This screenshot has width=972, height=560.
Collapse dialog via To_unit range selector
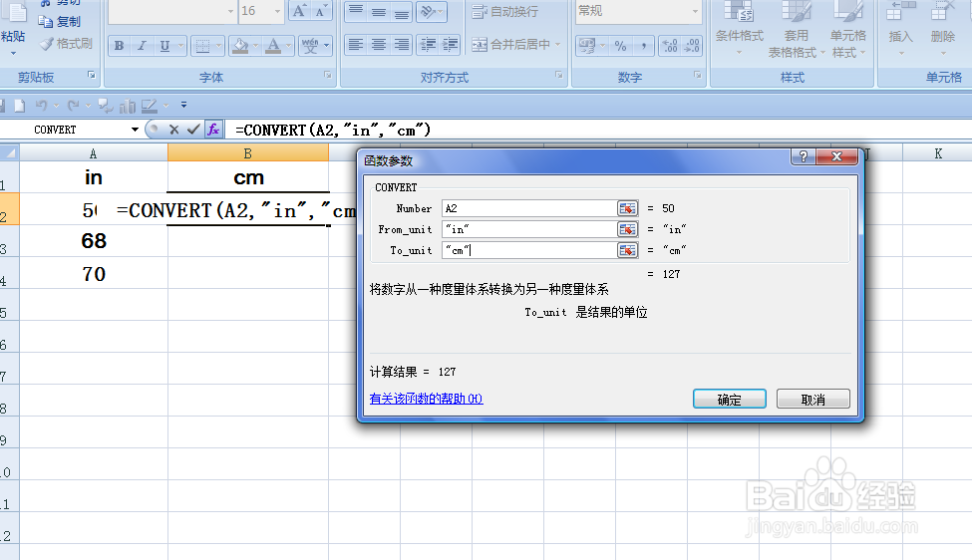point(627,250)
